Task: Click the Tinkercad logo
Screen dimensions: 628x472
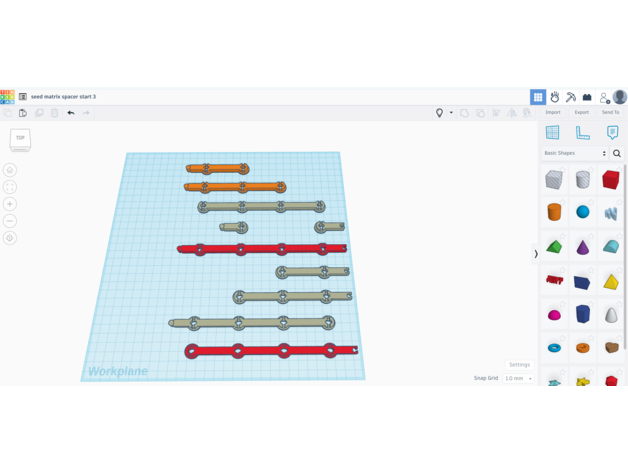Action: click(7, 97)
